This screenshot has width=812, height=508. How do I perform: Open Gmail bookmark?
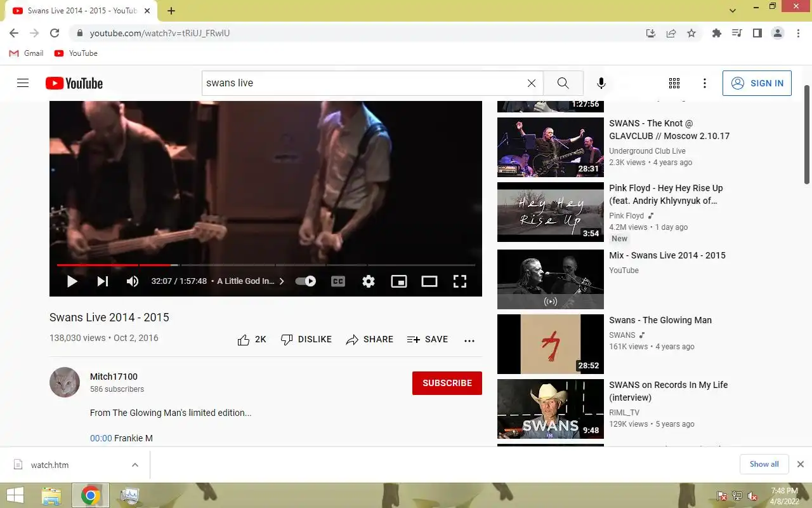[x=27, y=53]
